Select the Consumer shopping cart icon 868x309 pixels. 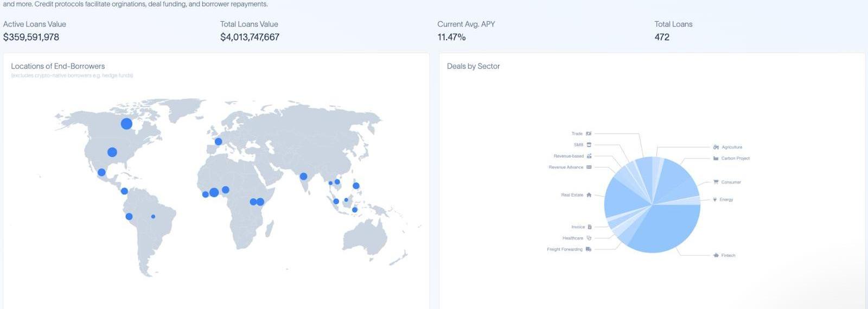tap(716, 182)
